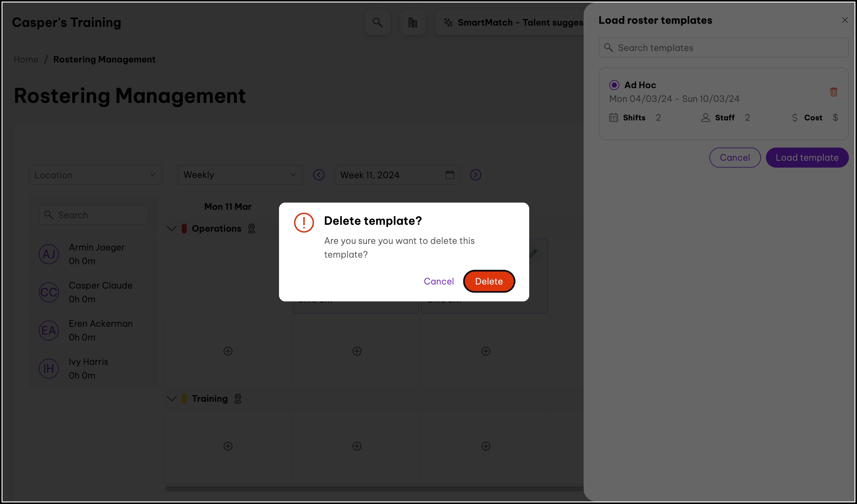The height and width of the screenshot is (504, 857).
Task: Click the location pin beside Operations
Action: click(x=251, y=228)
